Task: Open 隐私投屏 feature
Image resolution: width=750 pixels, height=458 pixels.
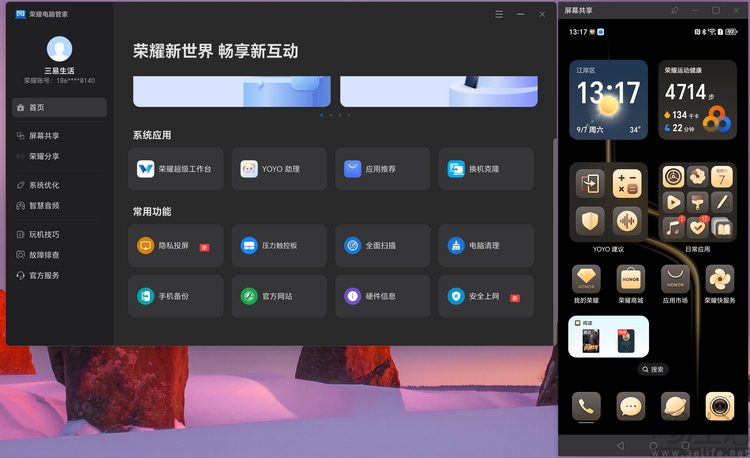Action: click(x=176, y=245)
